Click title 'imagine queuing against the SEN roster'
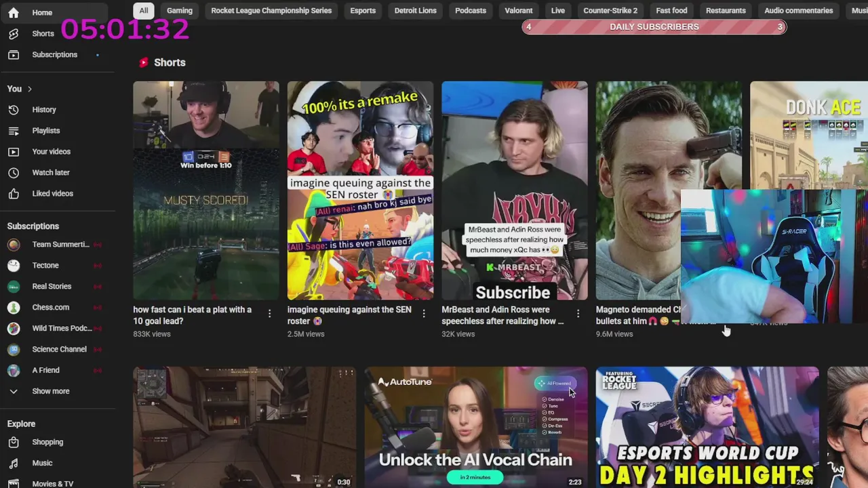Image resolution: width=868 pixels, height=488 pixels. (x=349, y=315)
